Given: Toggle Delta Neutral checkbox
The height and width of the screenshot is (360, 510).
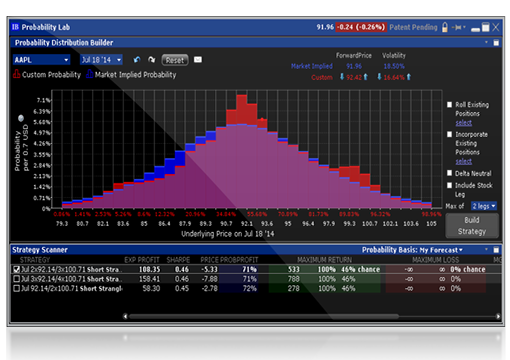Looking at the screenshot, I should point(450,173).
